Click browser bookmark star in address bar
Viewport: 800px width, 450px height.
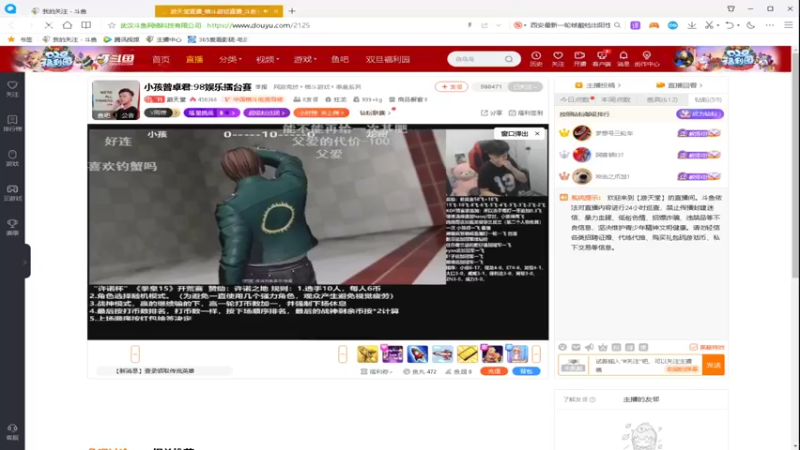(112, 25)
